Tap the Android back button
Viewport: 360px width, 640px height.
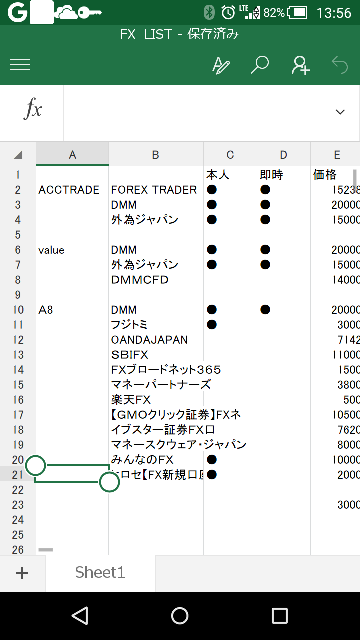pos(80,615)
